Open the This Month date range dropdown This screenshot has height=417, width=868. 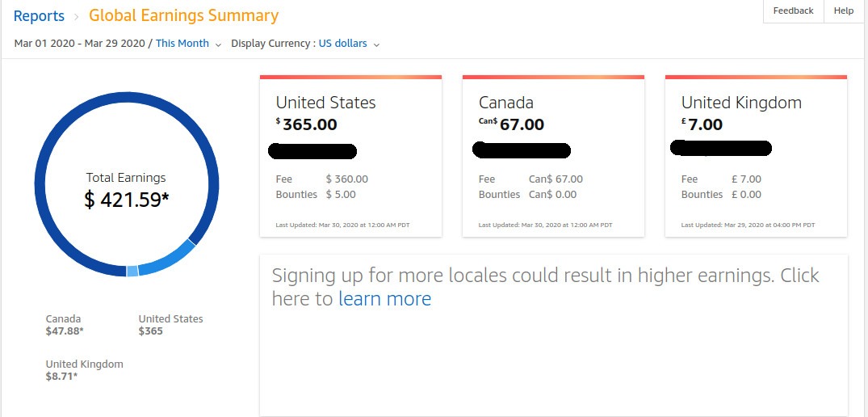tap(182, 44)
